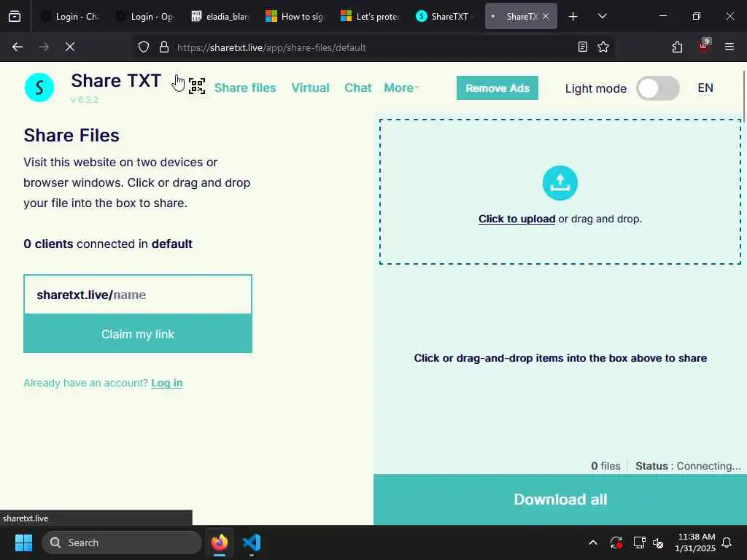747x560 pixels.
Task: Open a new browser tab
Action: 573,17
